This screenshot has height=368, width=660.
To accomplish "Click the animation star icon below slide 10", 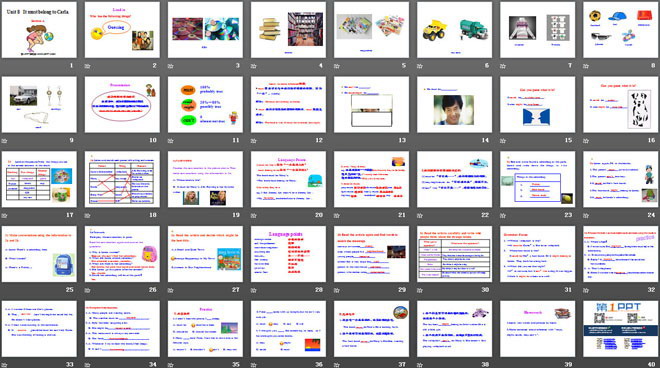I will [x=88, y=141].
